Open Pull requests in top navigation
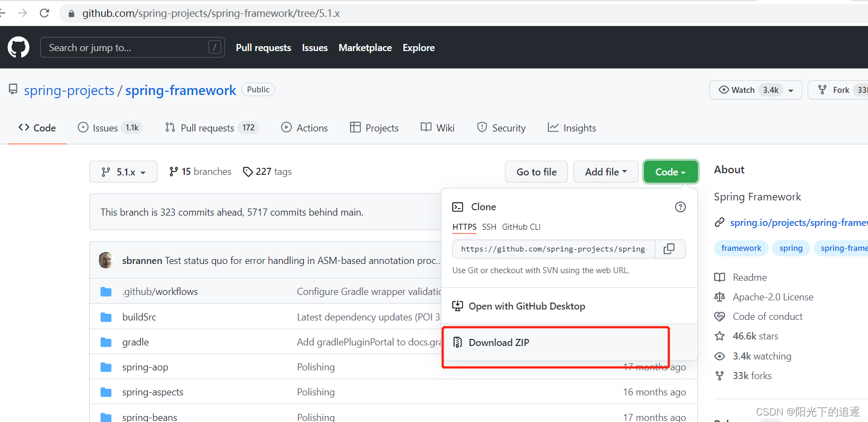The width and height of the screenshot is (868, 422). click(x=264, y=48)
